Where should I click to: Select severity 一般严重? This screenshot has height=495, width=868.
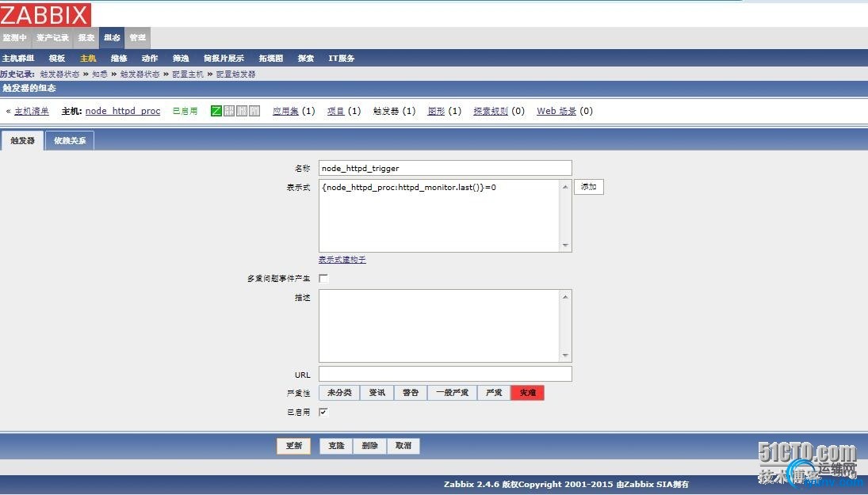453,393
